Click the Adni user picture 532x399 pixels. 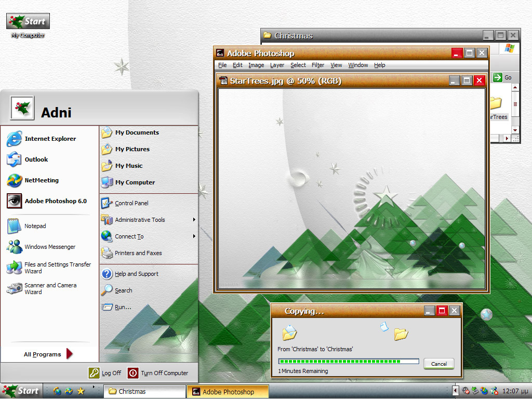pos(22,108)
